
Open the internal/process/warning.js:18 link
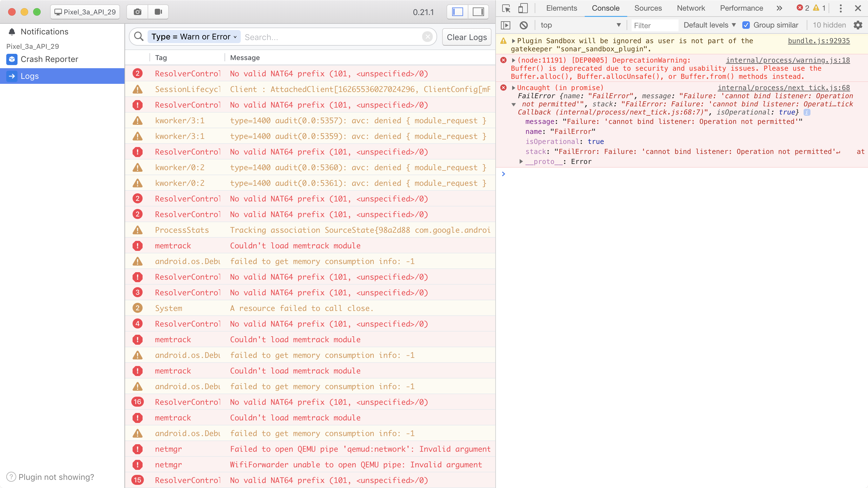[x=788, y=60]
